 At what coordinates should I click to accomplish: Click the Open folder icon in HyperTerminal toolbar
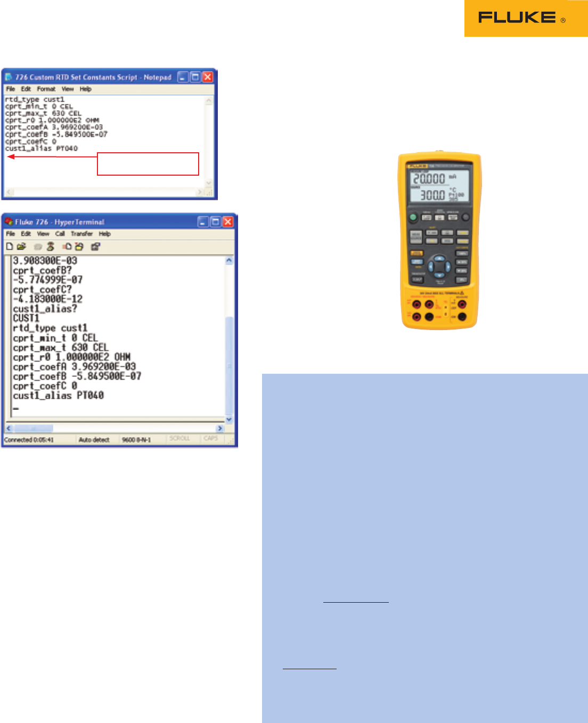point(21,247)
